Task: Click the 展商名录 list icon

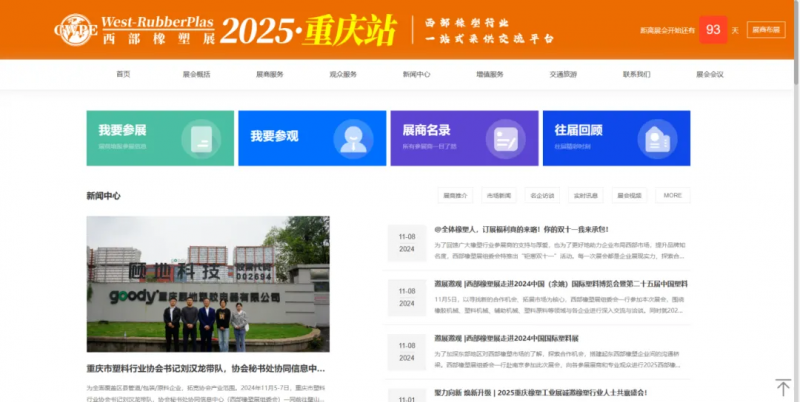Action: 503,139
